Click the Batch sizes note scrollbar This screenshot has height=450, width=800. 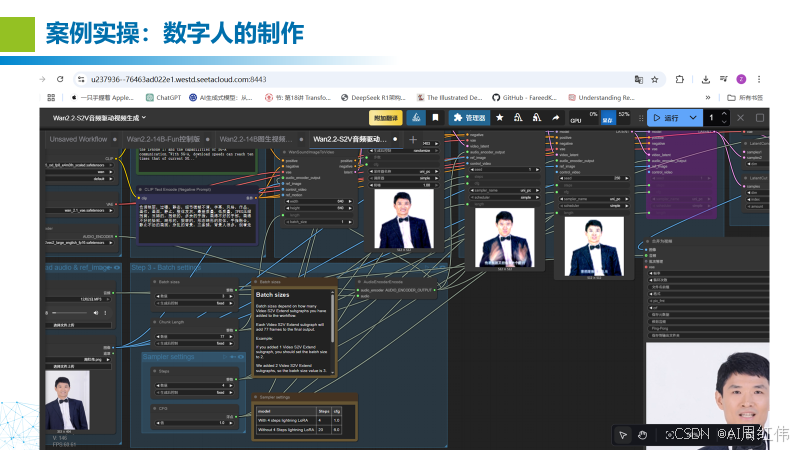coord(333,317)
